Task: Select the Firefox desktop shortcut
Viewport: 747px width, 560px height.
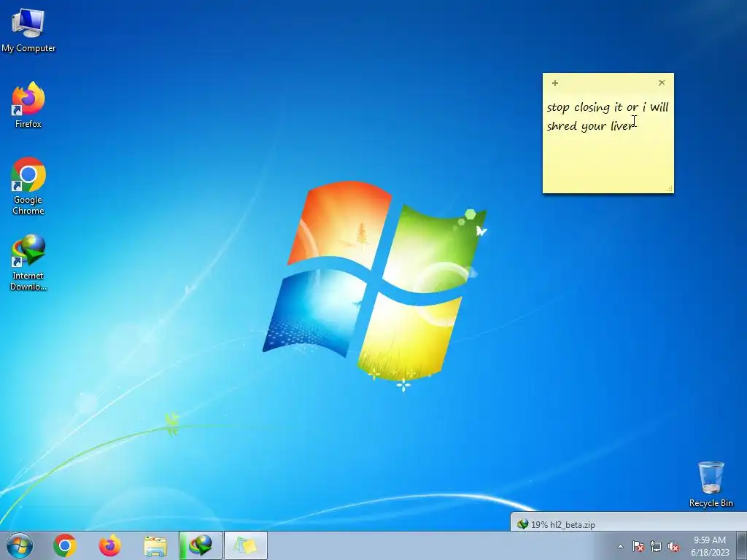Action: tap(28, 105)
